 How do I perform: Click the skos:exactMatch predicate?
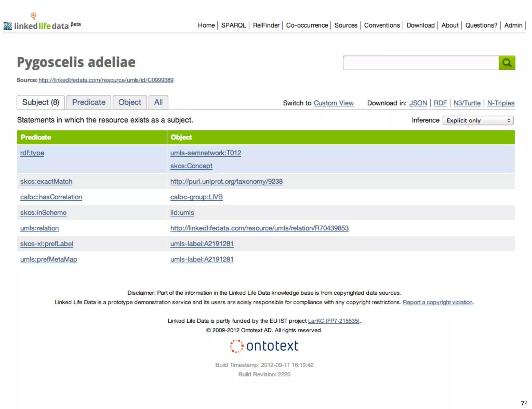(x=46, y=181)
